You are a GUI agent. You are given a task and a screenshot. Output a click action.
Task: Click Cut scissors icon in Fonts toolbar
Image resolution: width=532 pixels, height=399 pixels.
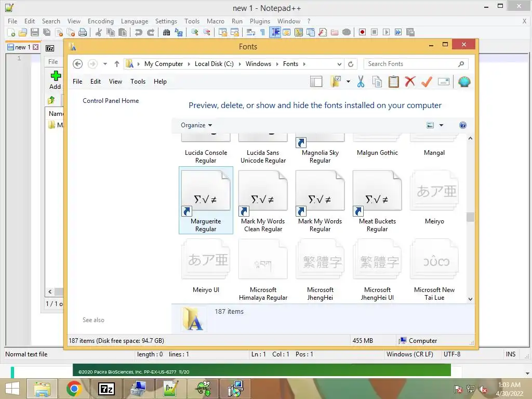[x=361, y=82]
